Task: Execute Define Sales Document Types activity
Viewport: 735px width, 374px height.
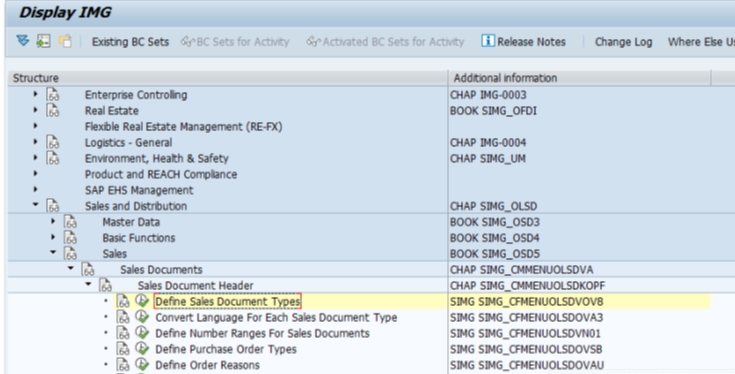Action: [142, 301]
